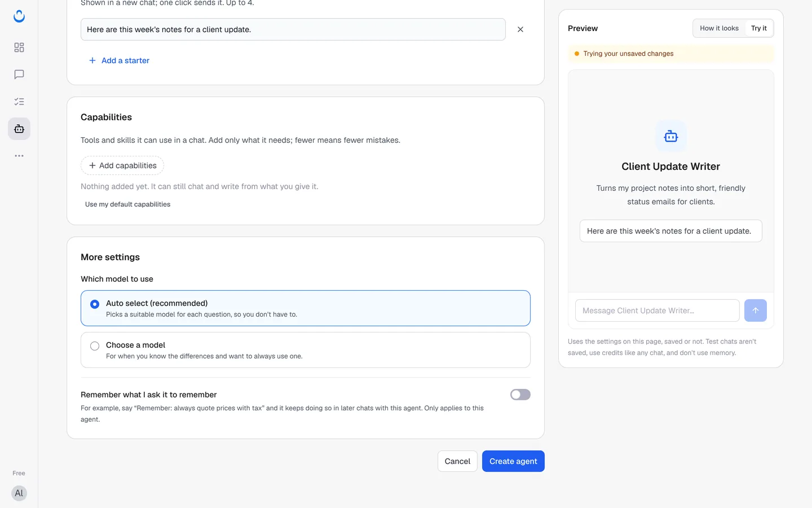Click the starter chip in the Preview chat
This screenshot has height=508, width=812.
point(671,231)
